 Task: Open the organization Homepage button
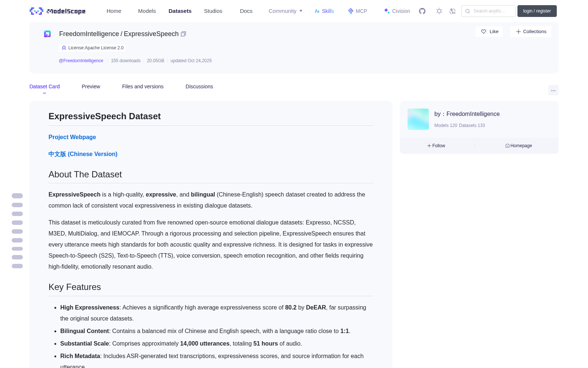click(519, 146)
